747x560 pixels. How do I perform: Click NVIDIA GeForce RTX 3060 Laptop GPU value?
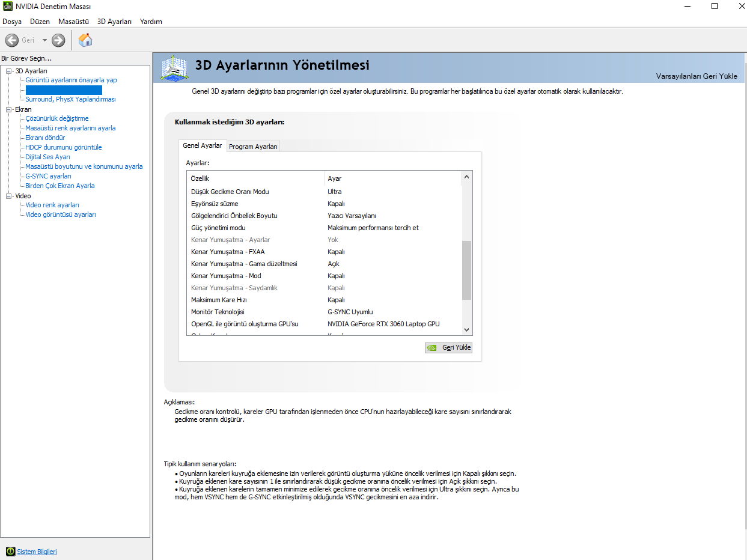click(383, 324)
